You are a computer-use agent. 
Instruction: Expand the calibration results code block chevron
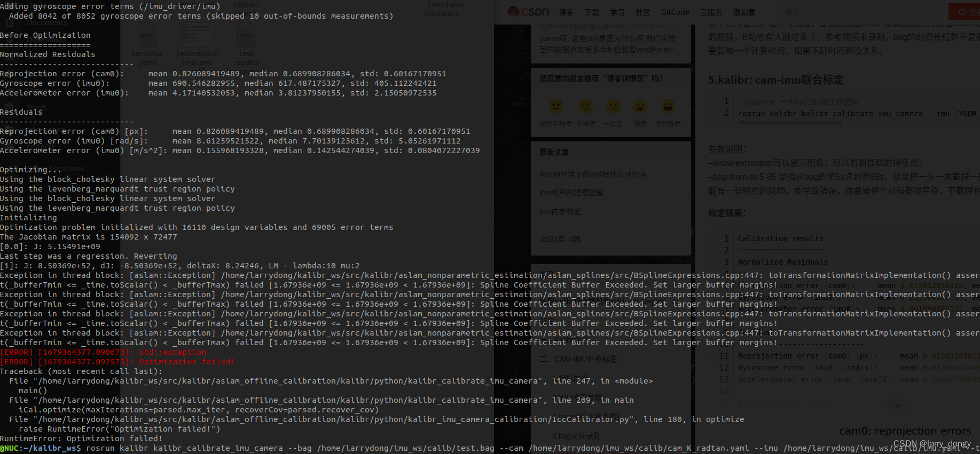click(898, 405)
